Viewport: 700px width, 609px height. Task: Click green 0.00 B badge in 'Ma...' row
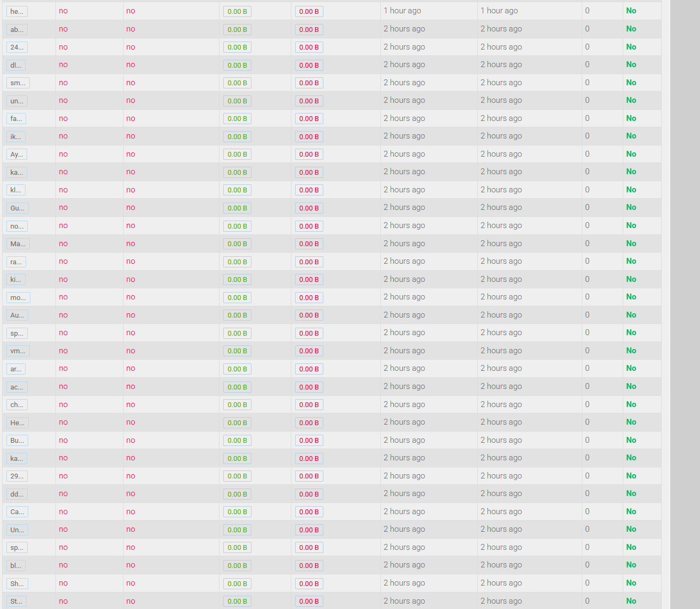(x=237, y=244)
